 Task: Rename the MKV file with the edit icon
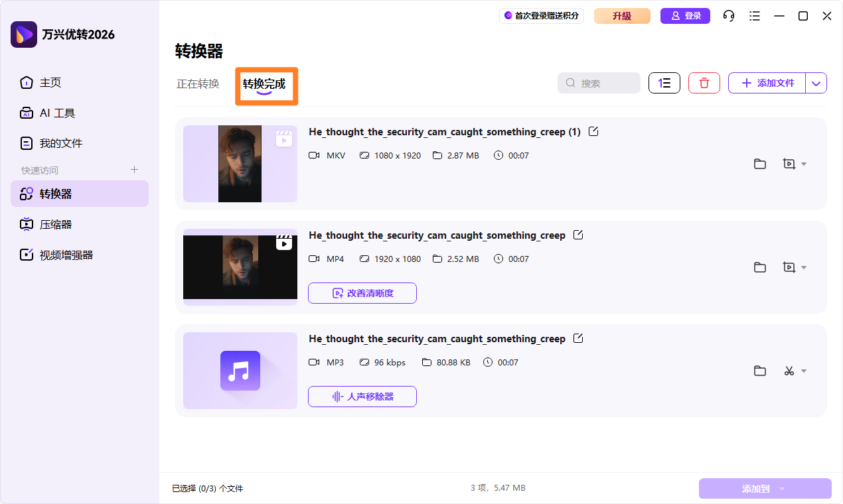(x=593, y=131)
